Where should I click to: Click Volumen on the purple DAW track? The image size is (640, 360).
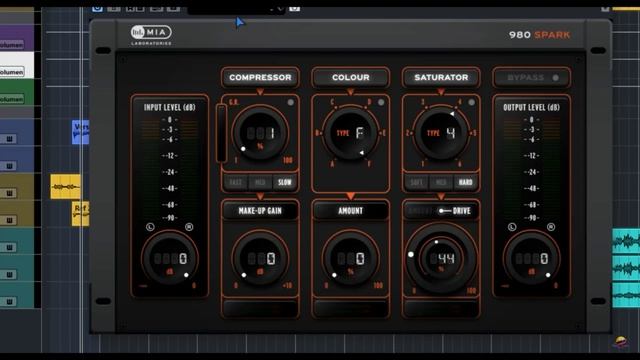[11, 44]
